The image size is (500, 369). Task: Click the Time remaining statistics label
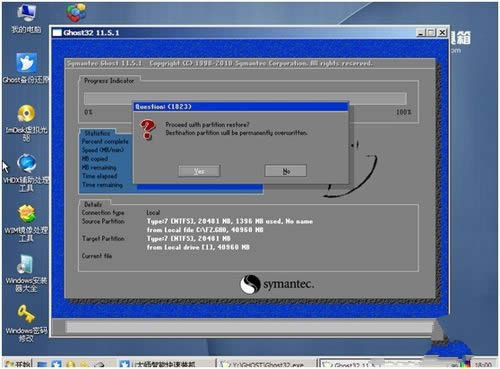click(x=102, y=185)
